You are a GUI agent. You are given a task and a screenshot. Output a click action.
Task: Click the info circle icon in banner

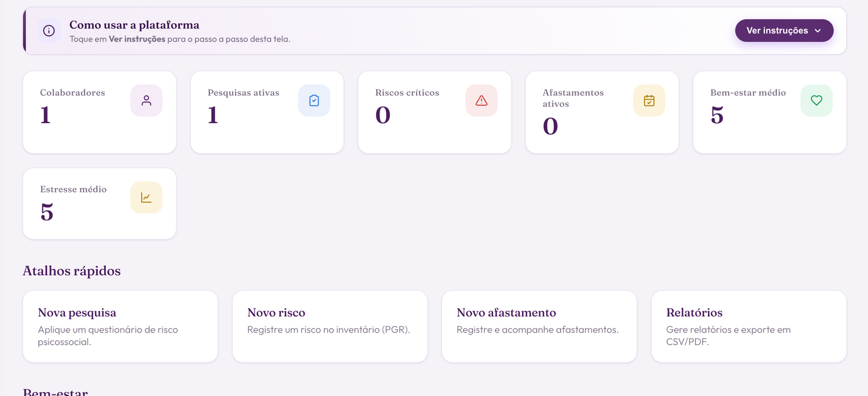[49, 31]
